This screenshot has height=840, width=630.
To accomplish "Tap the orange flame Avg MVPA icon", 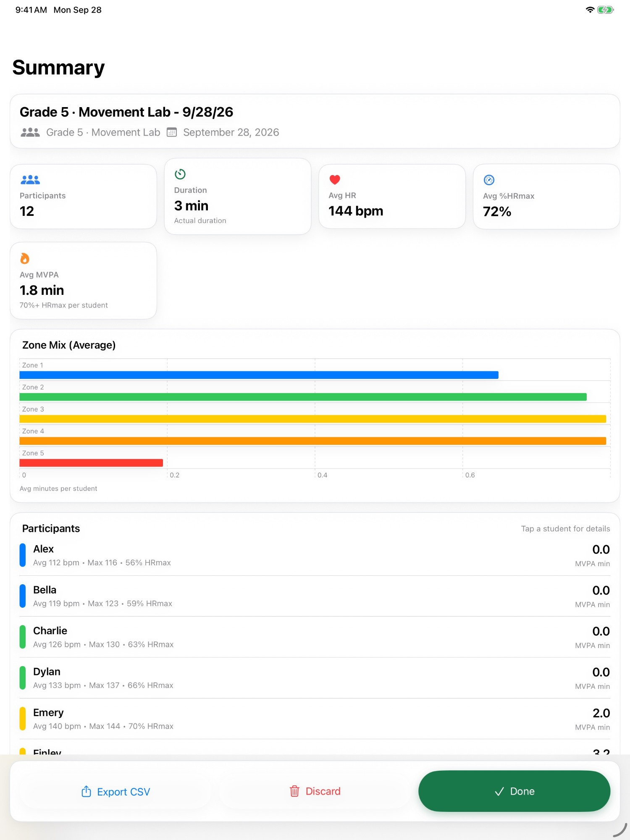I will click(x=25, y=258).
